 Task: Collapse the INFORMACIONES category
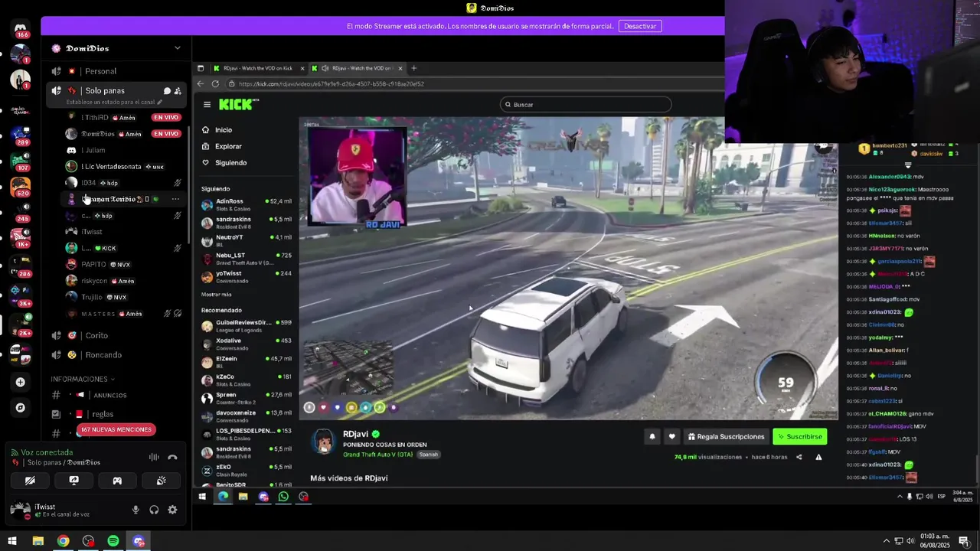click(x=83, y=379)
